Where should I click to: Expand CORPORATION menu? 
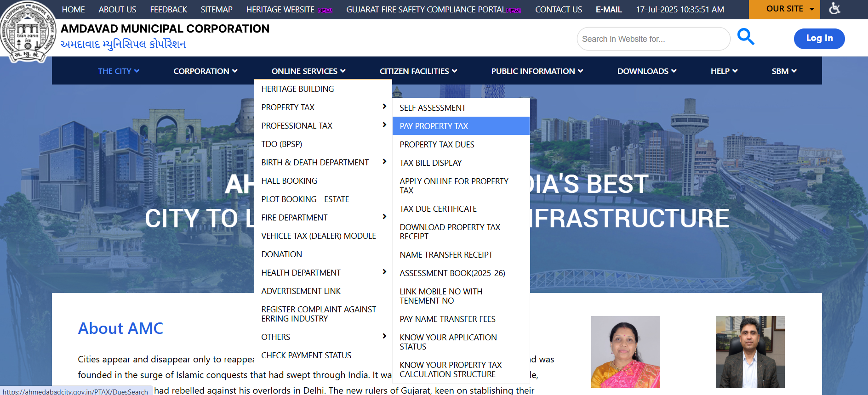(x=205, y=71)
